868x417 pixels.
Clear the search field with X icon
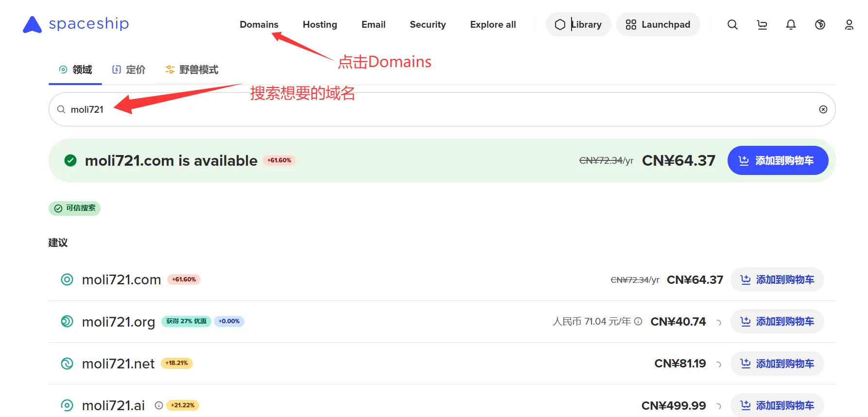pos(823,109)
